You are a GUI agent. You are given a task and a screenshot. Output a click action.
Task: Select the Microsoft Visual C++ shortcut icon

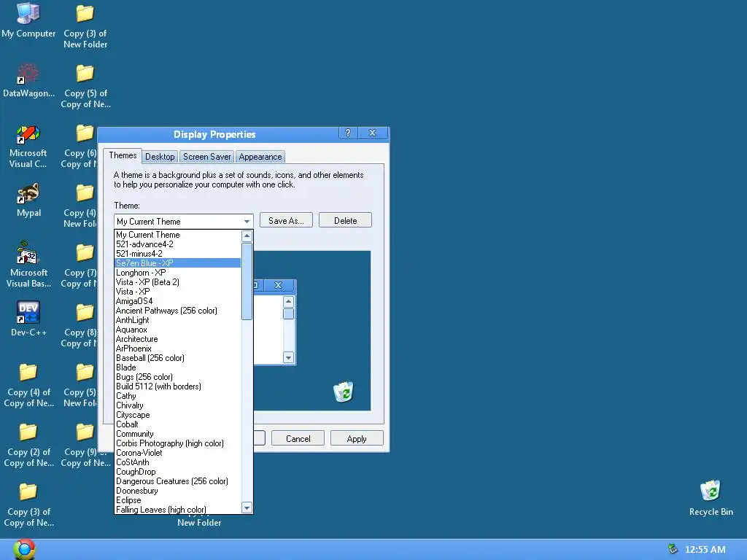point(28,146)
